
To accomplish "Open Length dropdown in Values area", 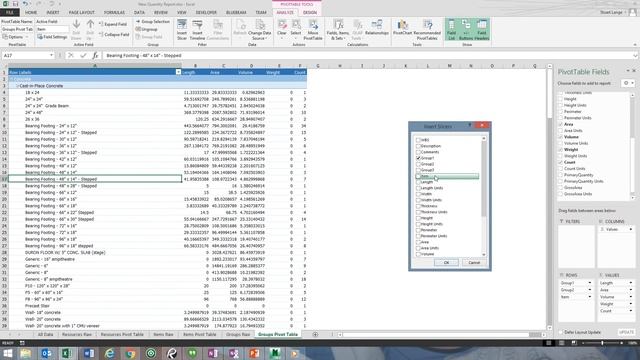I will (x=631, y=283).
